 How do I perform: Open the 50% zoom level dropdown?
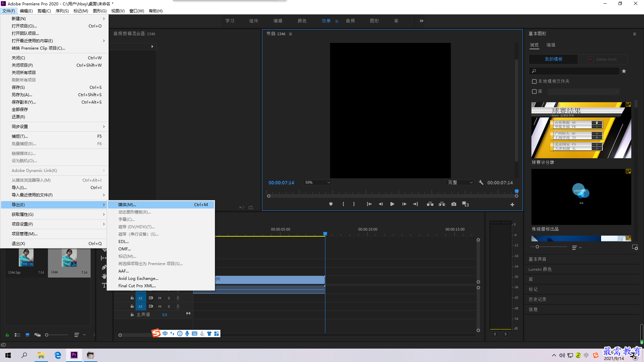pos(317,182)
